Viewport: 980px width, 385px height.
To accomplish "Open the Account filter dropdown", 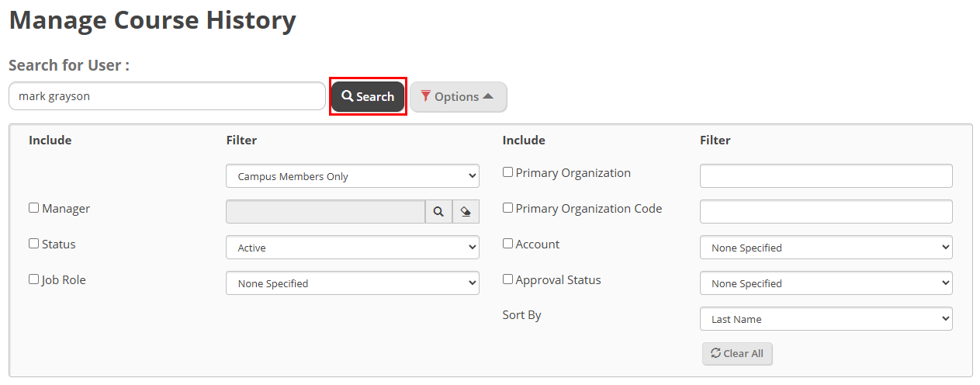I will coord(826,248).
